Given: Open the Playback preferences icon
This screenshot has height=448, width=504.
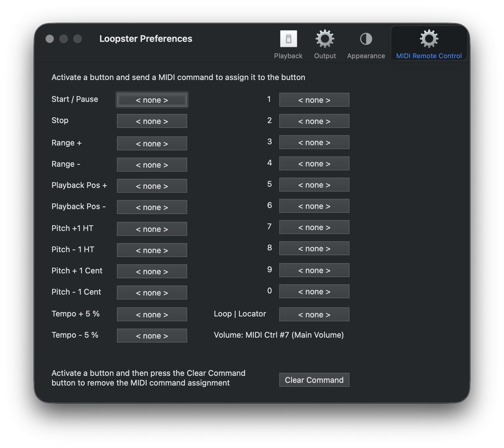Looking at the screenshot, I should click(288, 39).
